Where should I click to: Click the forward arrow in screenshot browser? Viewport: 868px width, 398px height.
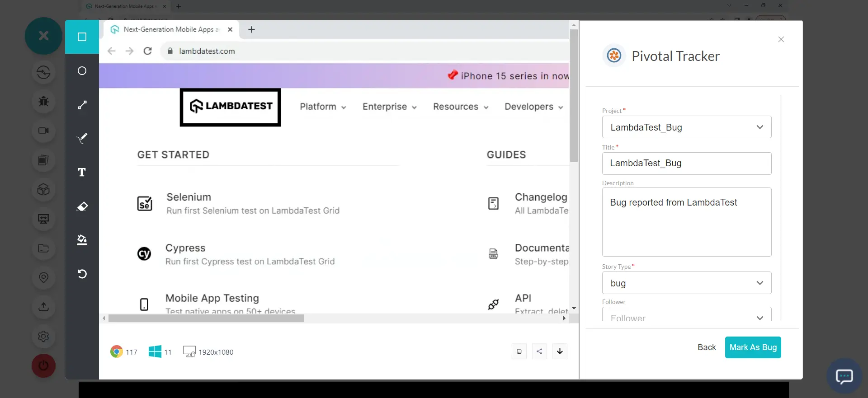(129, 51)
